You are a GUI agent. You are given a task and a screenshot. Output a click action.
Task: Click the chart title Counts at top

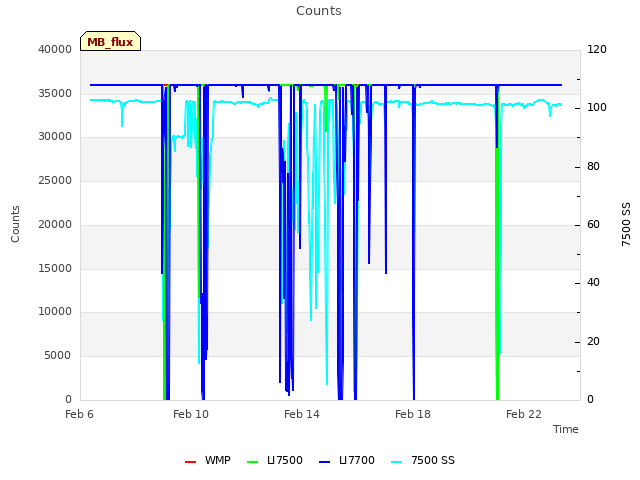pyautogui.click(x=319, y=11)
